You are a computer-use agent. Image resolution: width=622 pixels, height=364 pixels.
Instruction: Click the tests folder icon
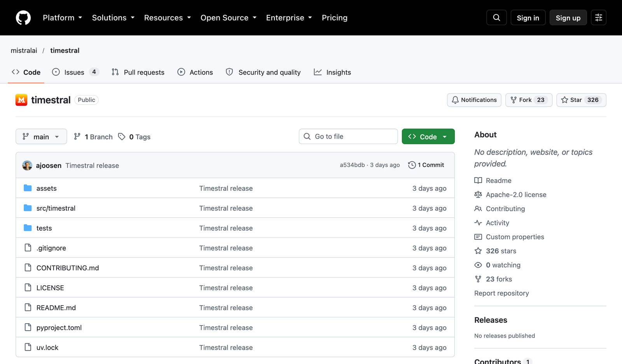[28, 228]
